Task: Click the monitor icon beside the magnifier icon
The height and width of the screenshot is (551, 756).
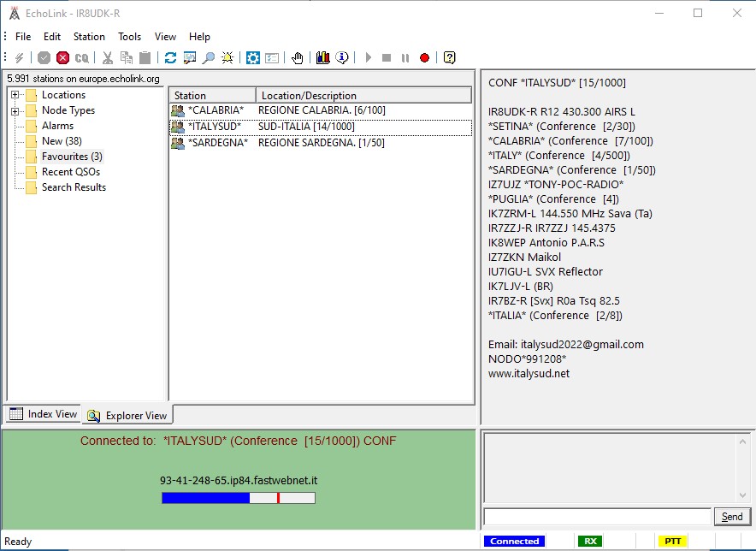Action: pyautogui.click(x=190, y=58)
